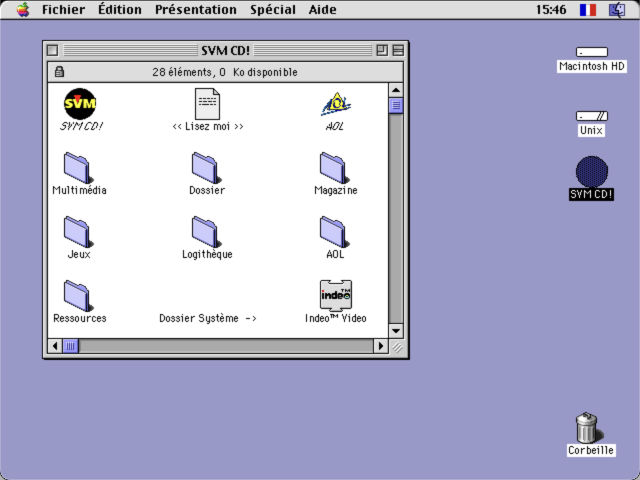Image resolution: width=640 pixels, height=480 pixels.
Task: Open the Fichier menu
Action: click(63, 9)
